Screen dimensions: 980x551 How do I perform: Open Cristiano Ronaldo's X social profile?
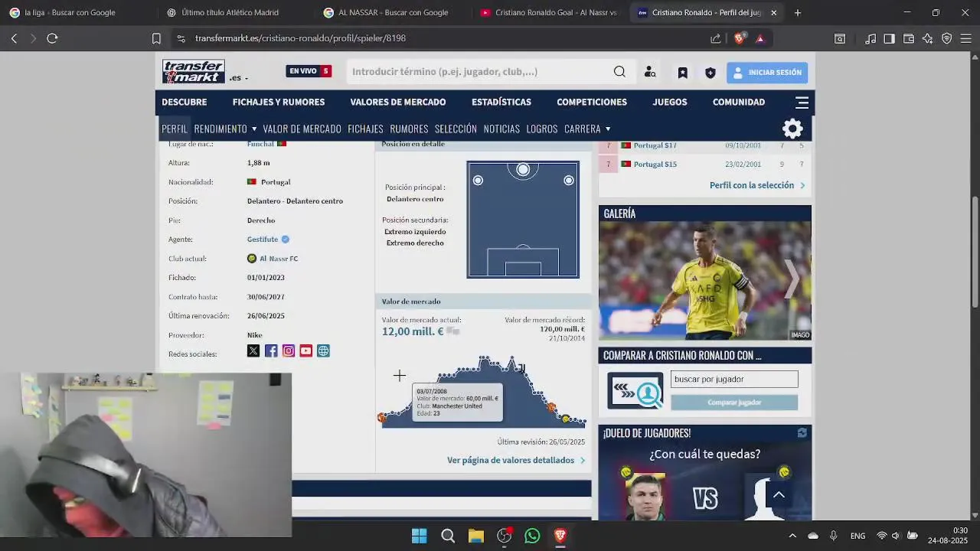pyautogui.click(x=253, y=350)
